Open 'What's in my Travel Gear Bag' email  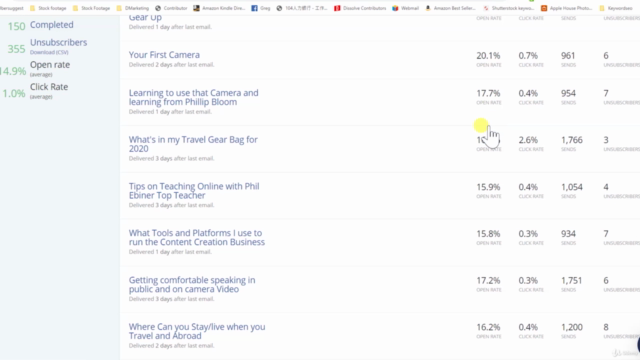click(193, 144)
